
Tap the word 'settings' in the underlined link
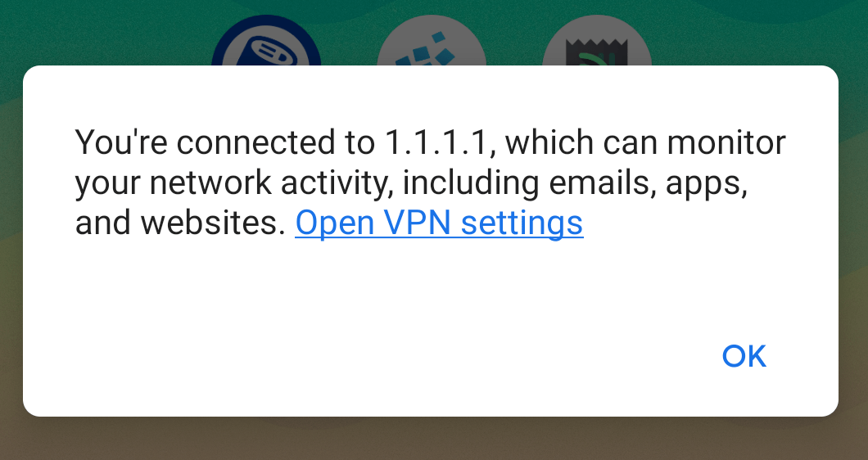[522, 223]
